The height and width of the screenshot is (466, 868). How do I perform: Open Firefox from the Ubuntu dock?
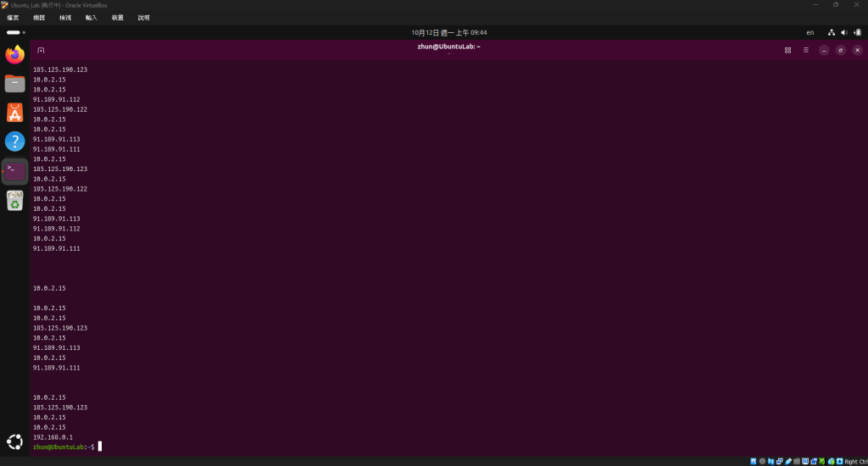click(x=15, y=54)
